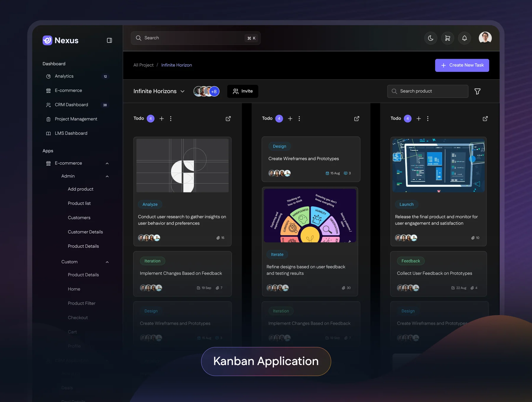Viewport: 532px width, 402px height.
Task: Click the Analyze tag on first card
Action: pos(150,204)
